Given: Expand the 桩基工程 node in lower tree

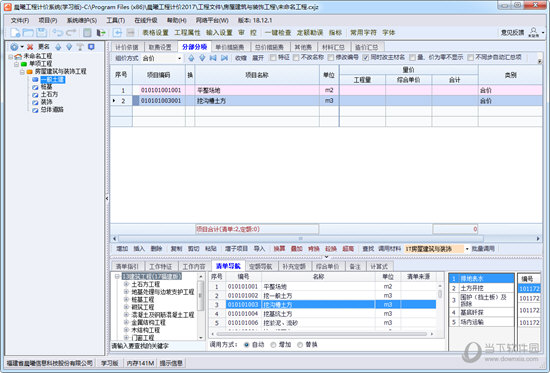Looking at the screenshot, I should pyautogui.click(x=126, y=300).
